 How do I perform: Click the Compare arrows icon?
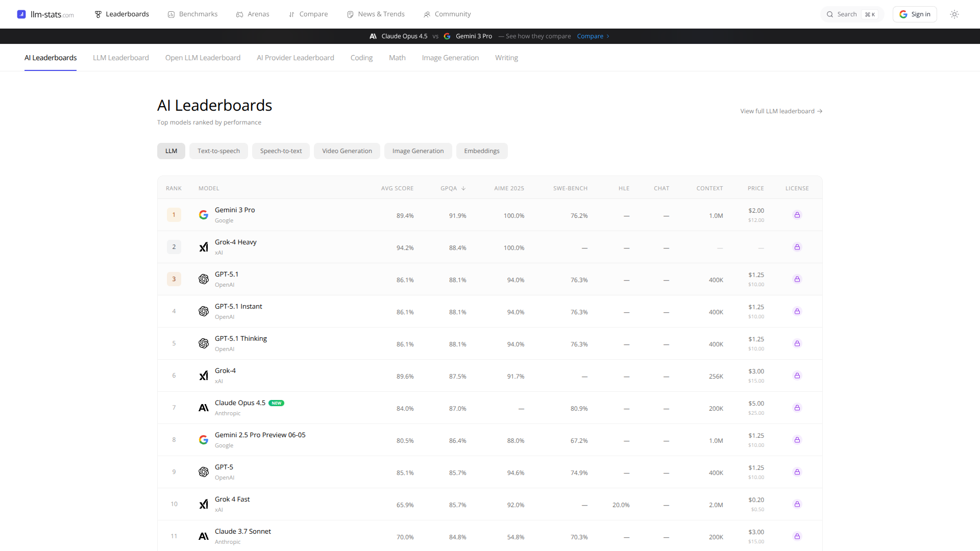point(292,14)
